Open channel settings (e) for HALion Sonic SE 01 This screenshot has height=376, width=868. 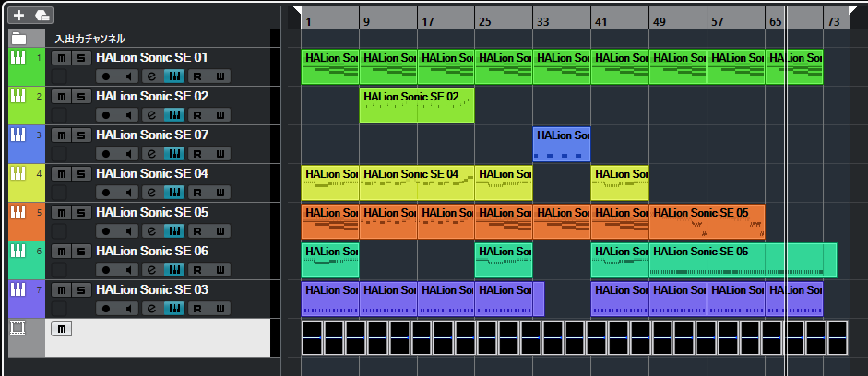pyautogui.click(x=151, y=76)
